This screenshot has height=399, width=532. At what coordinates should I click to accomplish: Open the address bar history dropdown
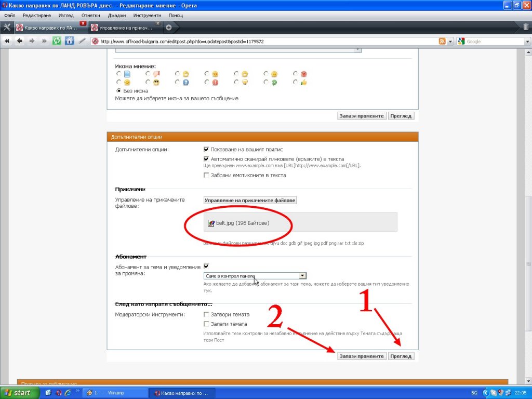[450, 42]
